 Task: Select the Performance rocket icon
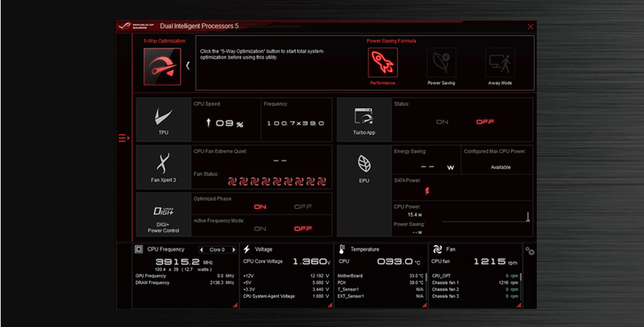pyautogui.click(x=382, y=62)
